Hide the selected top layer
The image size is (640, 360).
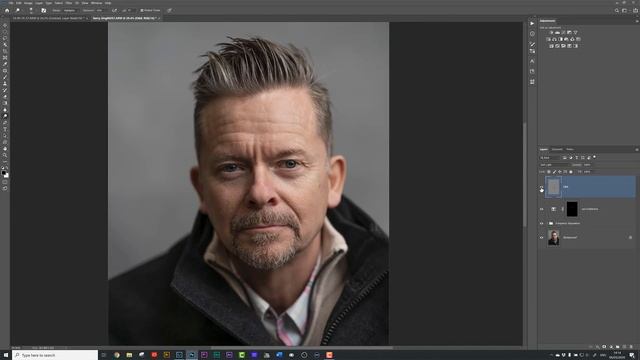(542, 187)
